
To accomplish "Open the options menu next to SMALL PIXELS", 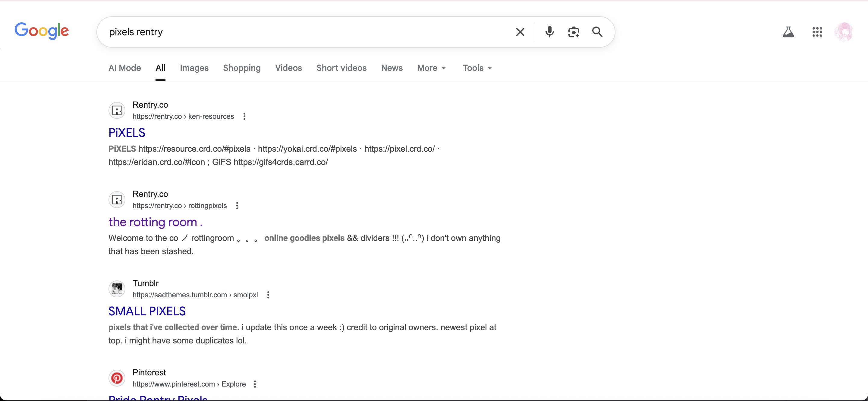I will tap(268, 295).
